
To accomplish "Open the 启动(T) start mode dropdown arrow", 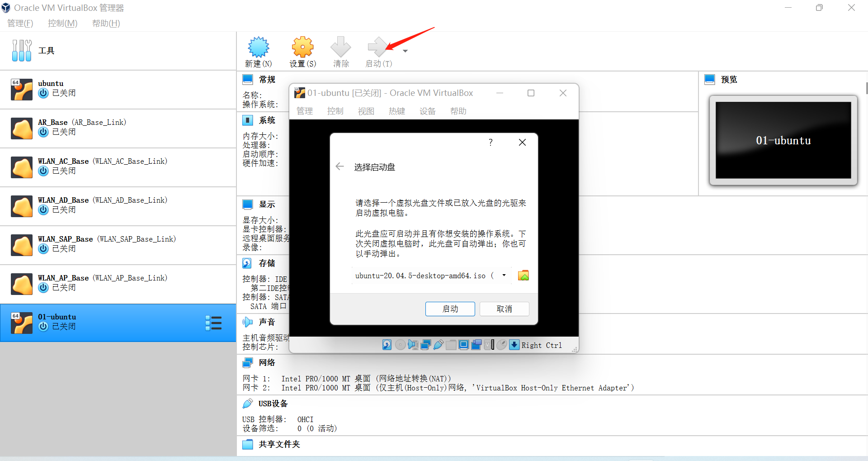I will pyautogui.click(x=405, y=51).
